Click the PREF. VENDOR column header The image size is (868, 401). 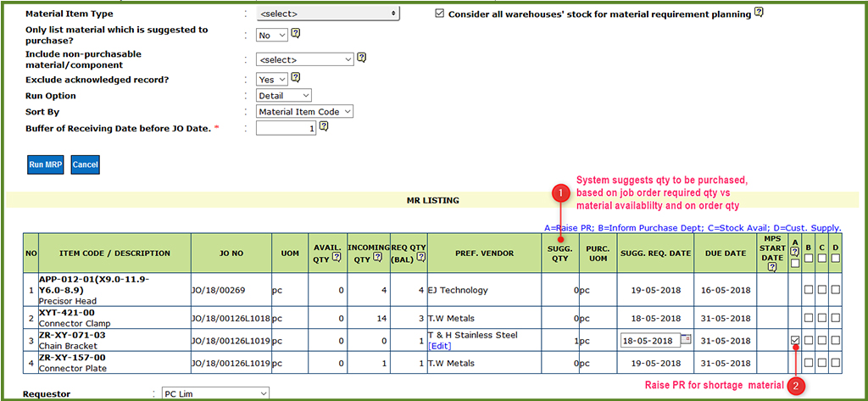(x=484, y=253)
